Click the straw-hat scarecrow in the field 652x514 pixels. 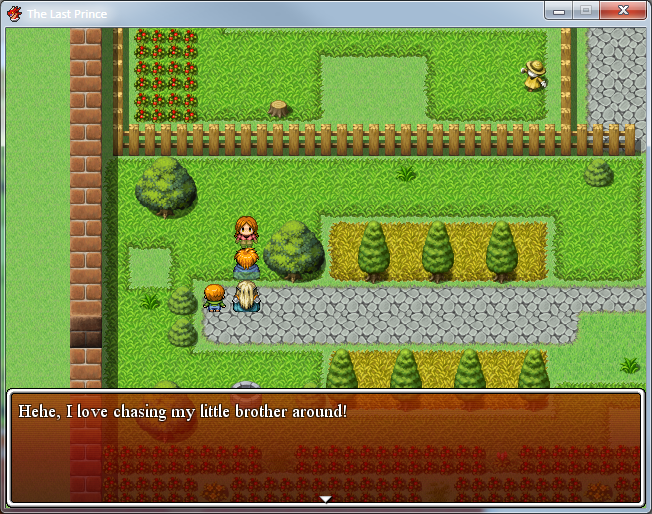coord(535,75)
